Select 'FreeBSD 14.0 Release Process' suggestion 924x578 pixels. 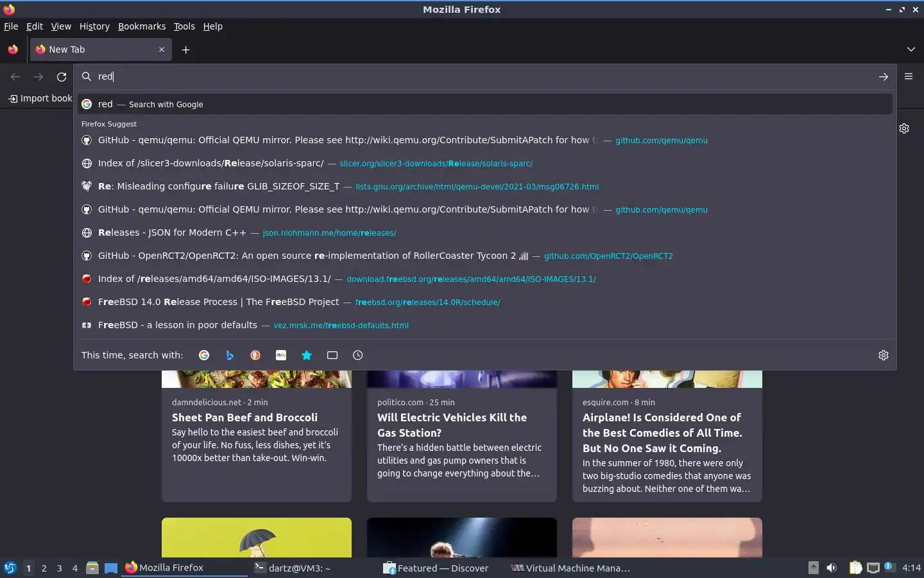coord(485,302)
